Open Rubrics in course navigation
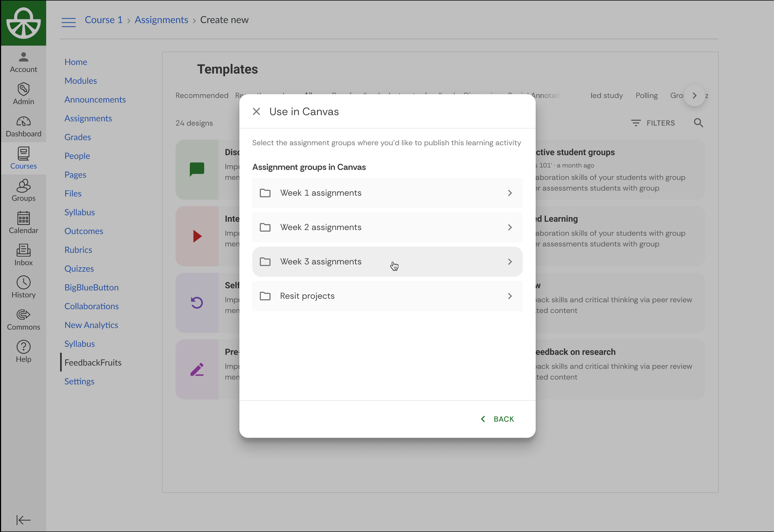The image size is (774, 532). [78, 250]
